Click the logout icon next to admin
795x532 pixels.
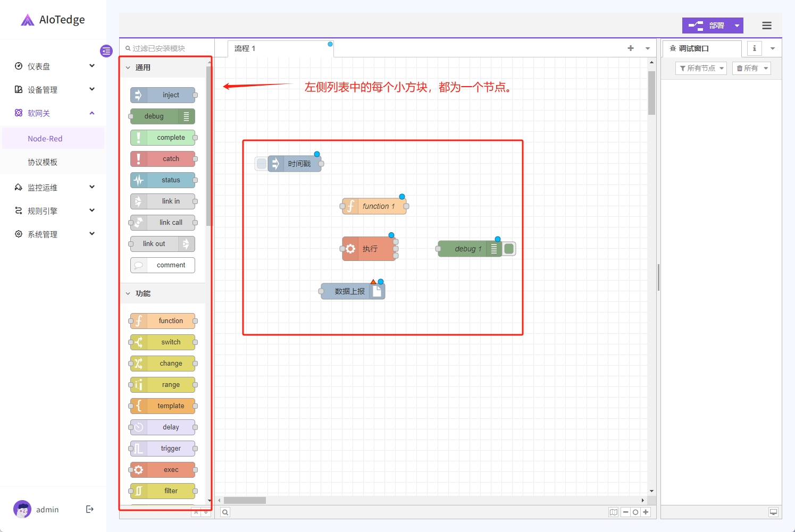pos(90,509)
